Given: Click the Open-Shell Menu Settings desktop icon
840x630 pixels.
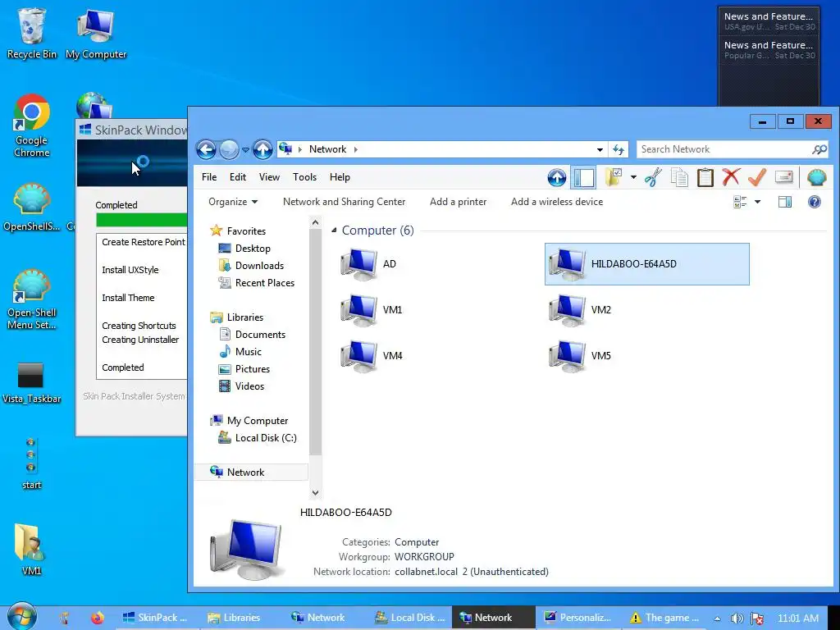Looking at the screenshot, I should click(x=32, y=299).
